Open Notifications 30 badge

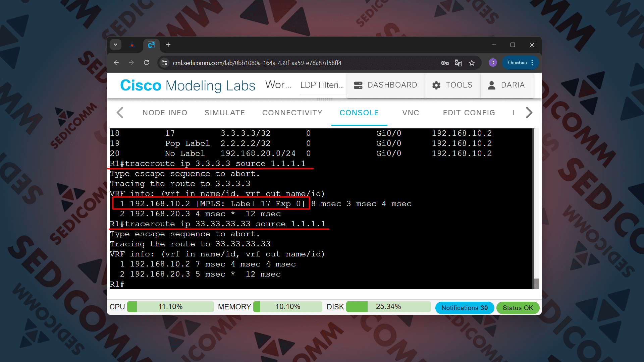pos(465,308)
